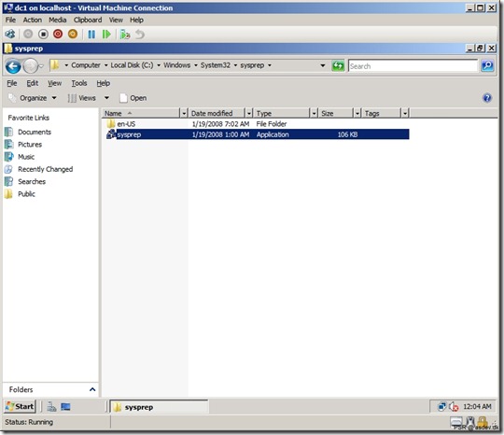Pause the virtual machine

coord(91,35)
